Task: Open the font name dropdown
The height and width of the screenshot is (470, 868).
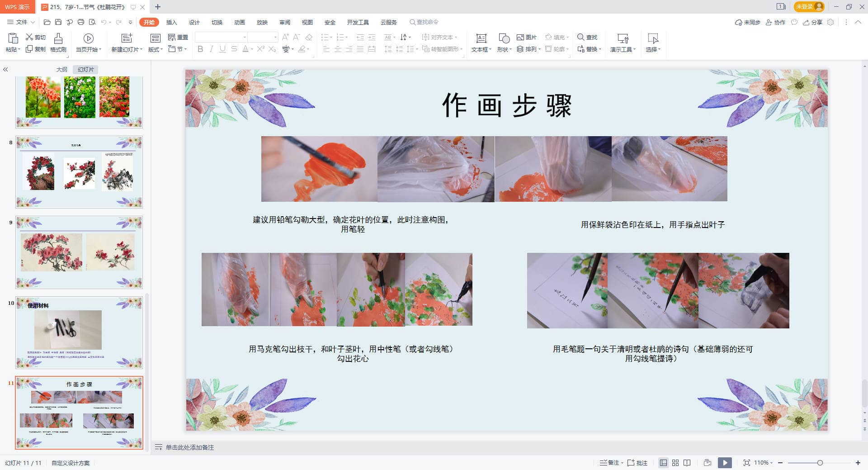Action: point(245,37)
